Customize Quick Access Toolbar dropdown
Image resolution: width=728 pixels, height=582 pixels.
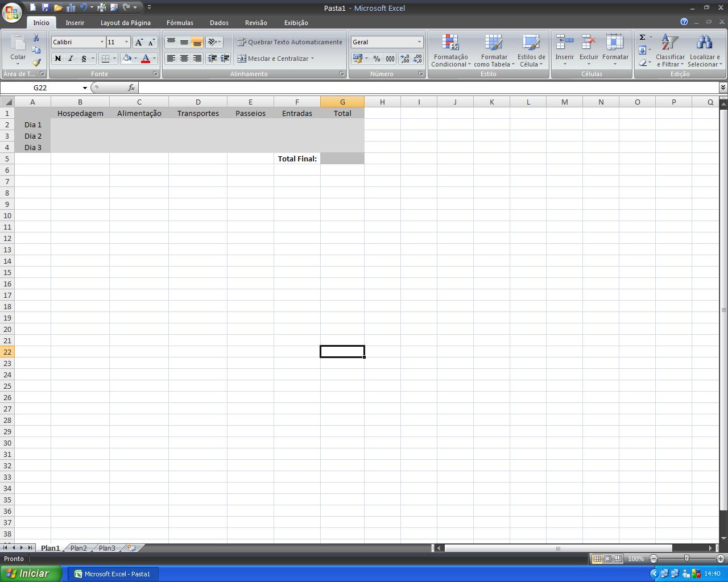(149, 7)
